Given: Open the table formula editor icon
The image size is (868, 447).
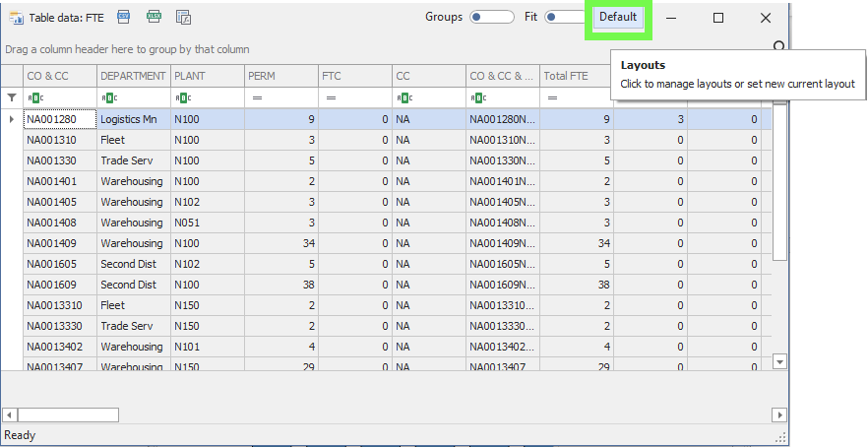Looking at the screenshot, I should (x=183, y=18).
